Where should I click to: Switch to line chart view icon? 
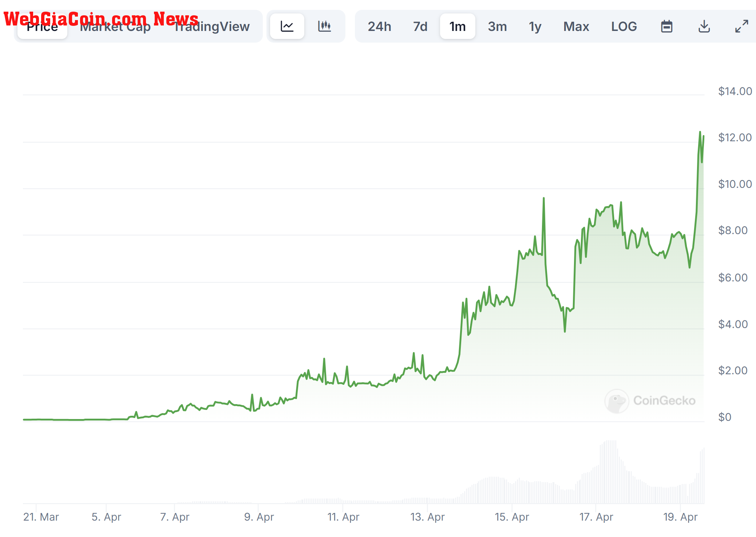click(287, 26)
